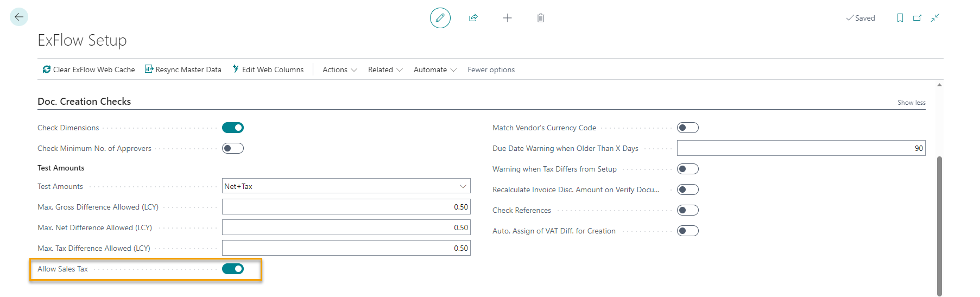The width and height of the screenshot is (980, 297).
Task: Click Due Date Warning days field
Action: tap(801, 148)
